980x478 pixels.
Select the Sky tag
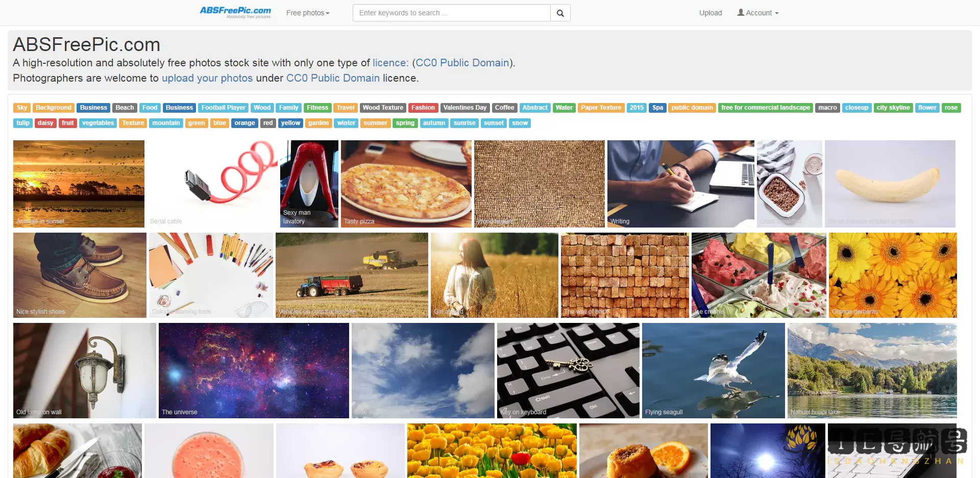[x=22, y=108]
